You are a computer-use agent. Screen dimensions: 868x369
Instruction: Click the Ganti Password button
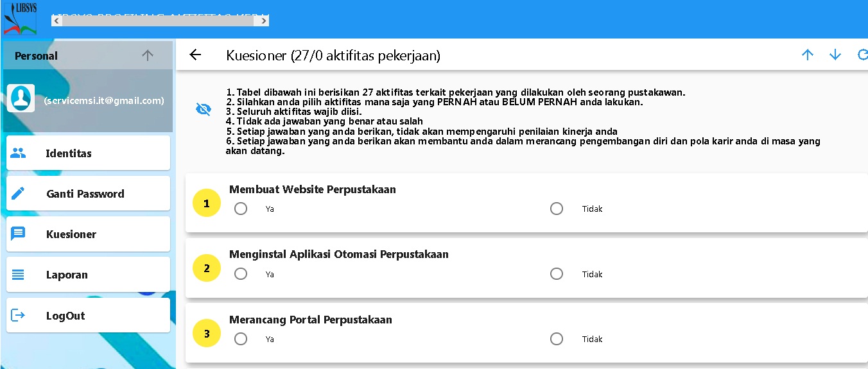click(88, 194)
